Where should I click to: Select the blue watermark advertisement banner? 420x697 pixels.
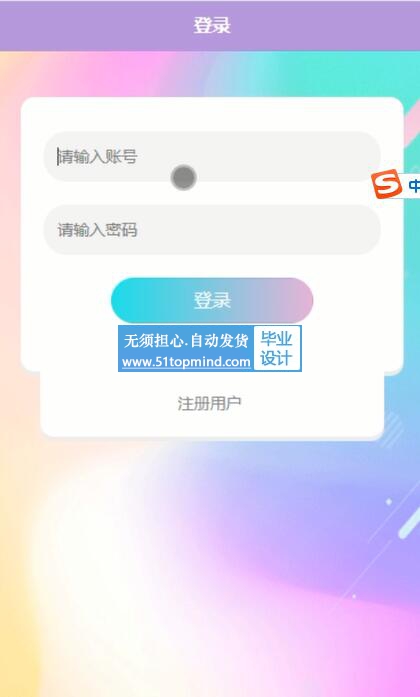pyautogui.click(x=210, y=348)
